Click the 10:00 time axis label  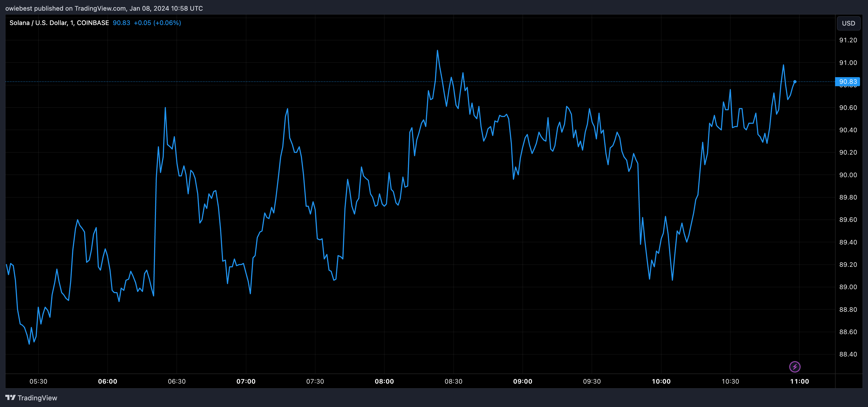[661, 381]
